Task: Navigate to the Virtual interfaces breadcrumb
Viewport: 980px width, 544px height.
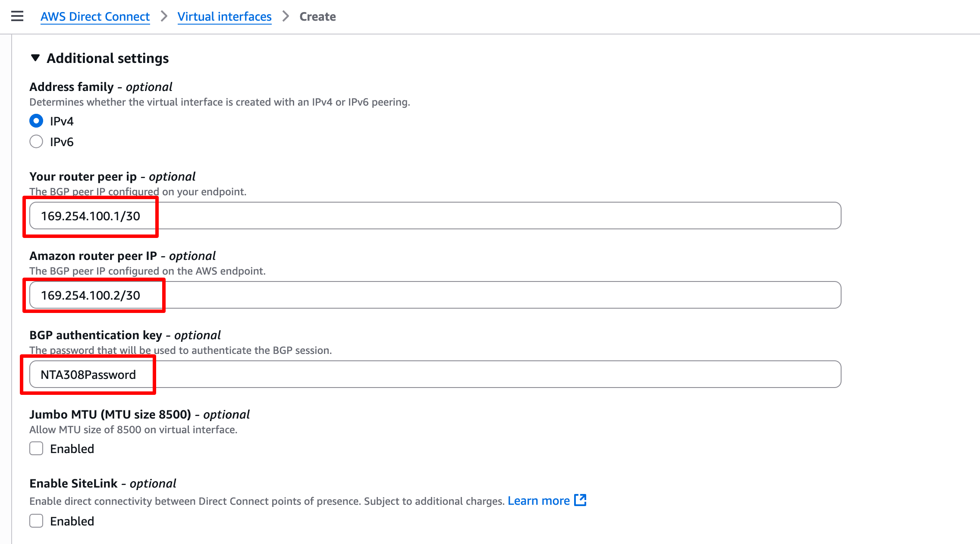Action: coord(224,16)
